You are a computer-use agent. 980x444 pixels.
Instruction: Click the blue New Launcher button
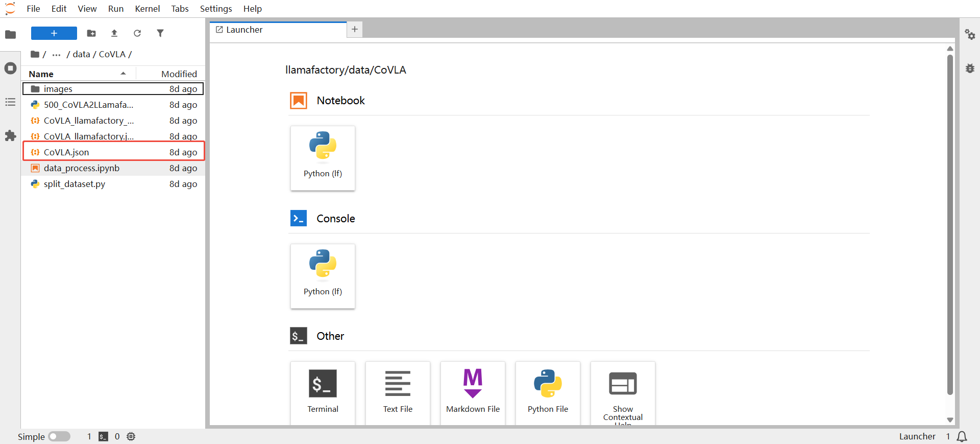(x=54, y=33)
